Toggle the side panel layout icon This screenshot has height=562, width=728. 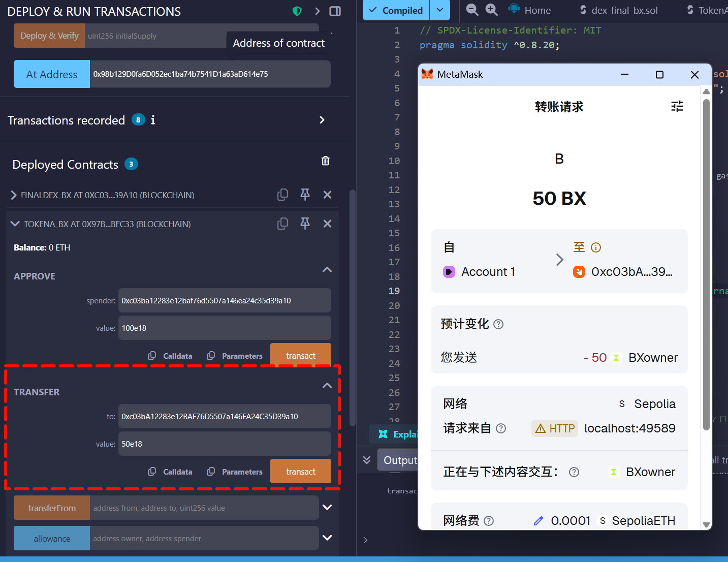335,11
